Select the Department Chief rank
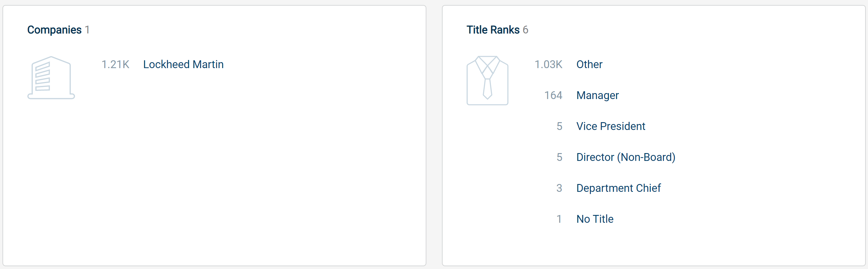Image resolution: width=868 pixels, height=269 pixels. (618, 188)
